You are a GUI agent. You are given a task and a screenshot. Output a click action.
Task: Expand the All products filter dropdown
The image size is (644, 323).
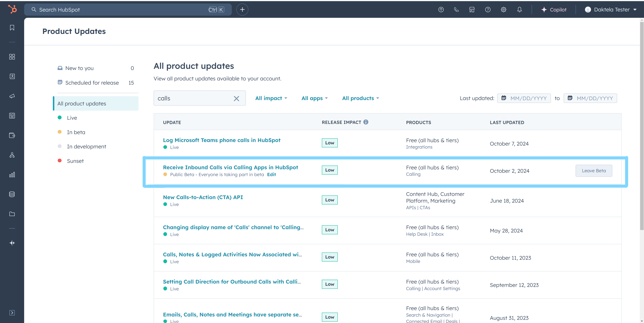click(x=361, y=98)
